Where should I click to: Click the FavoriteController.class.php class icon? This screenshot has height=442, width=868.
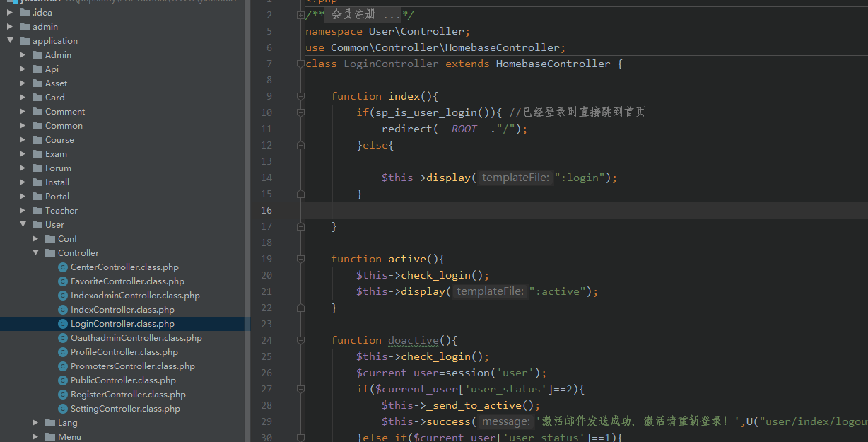tap(63, 281)
